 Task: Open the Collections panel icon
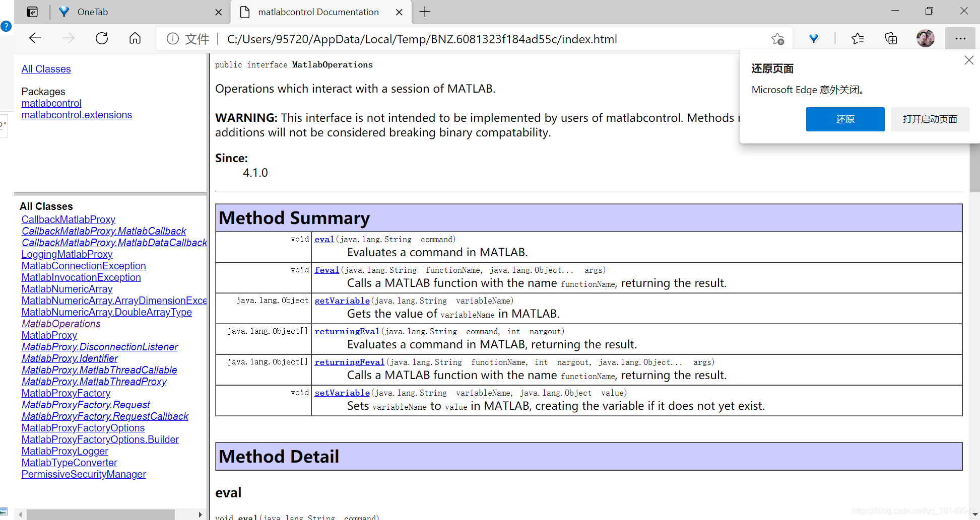891,38
